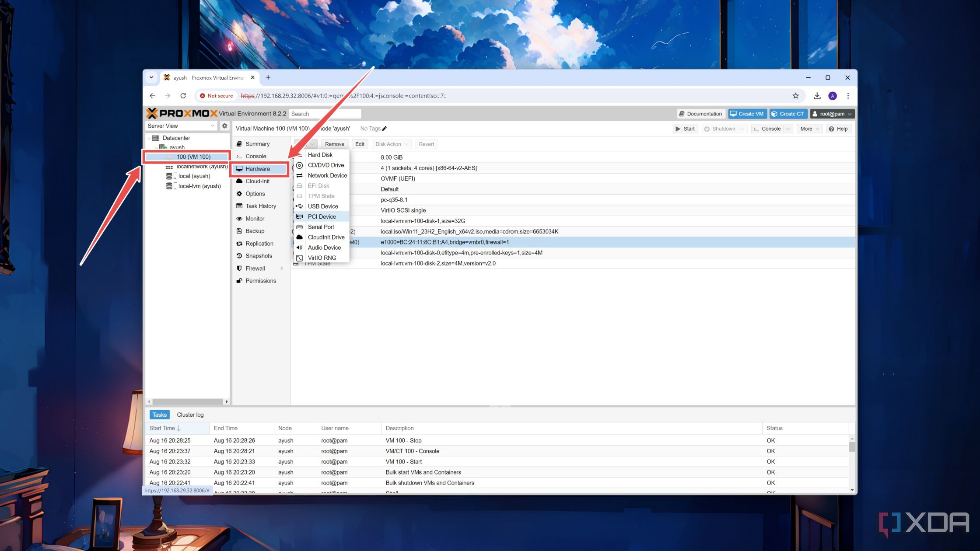Viewport: 980px width, 551px height.
Task: Select local (ayush) storage
Action: (x=194, y=176)
